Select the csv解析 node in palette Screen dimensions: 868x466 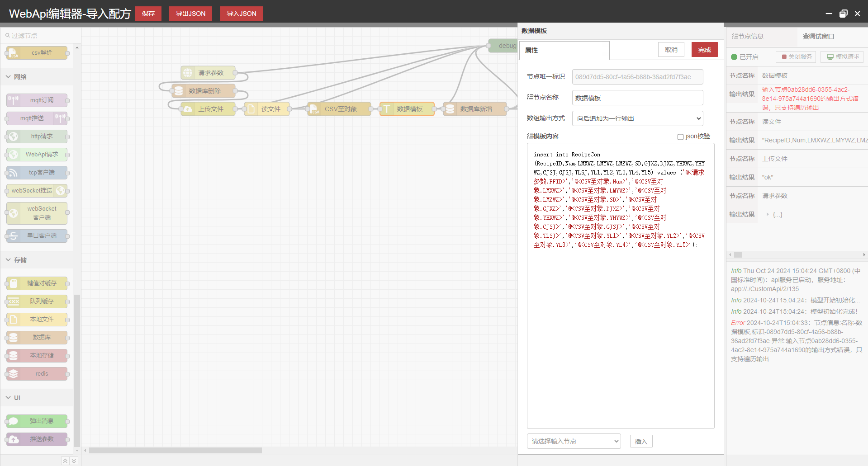click(37, 53)
